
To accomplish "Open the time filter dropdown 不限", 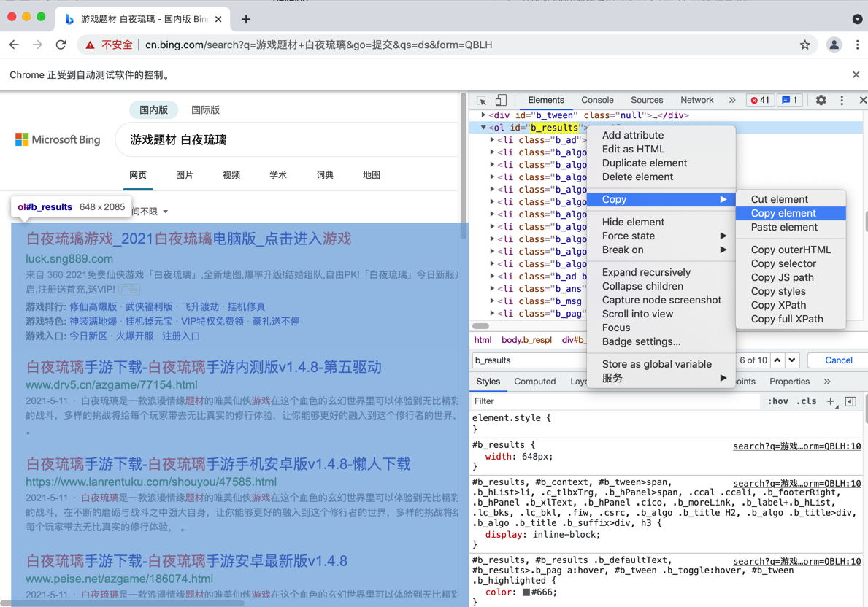I will pos(150,212).
